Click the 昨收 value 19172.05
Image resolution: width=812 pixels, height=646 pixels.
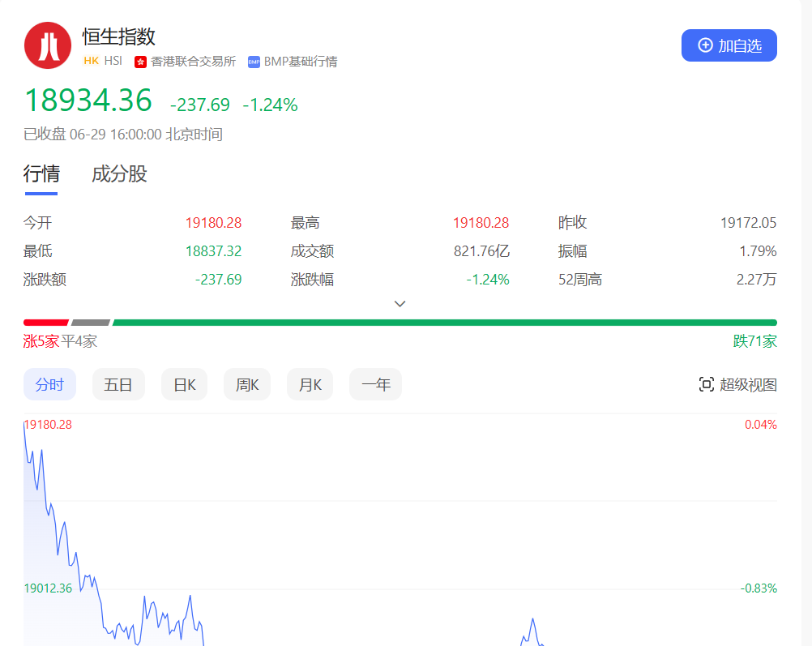748,223
